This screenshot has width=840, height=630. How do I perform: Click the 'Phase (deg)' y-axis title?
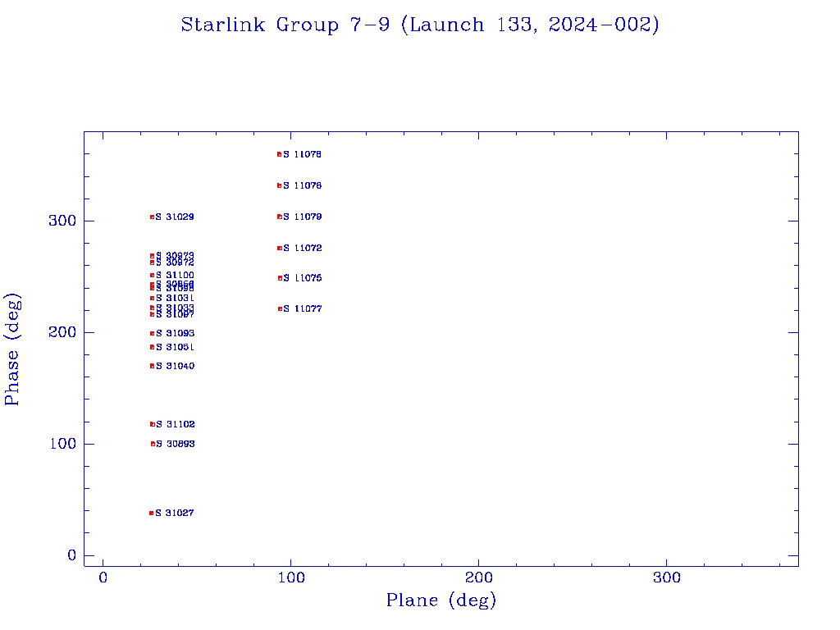tap(13, 349)
